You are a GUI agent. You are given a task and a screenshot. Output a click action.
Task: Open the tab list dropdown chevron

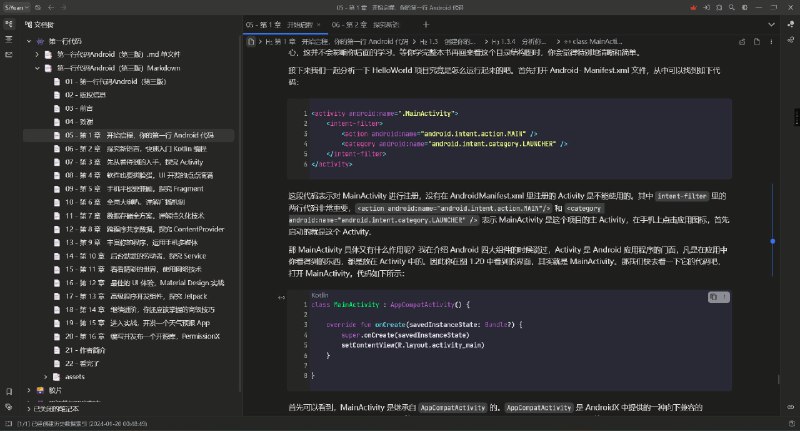coord(771,24)
